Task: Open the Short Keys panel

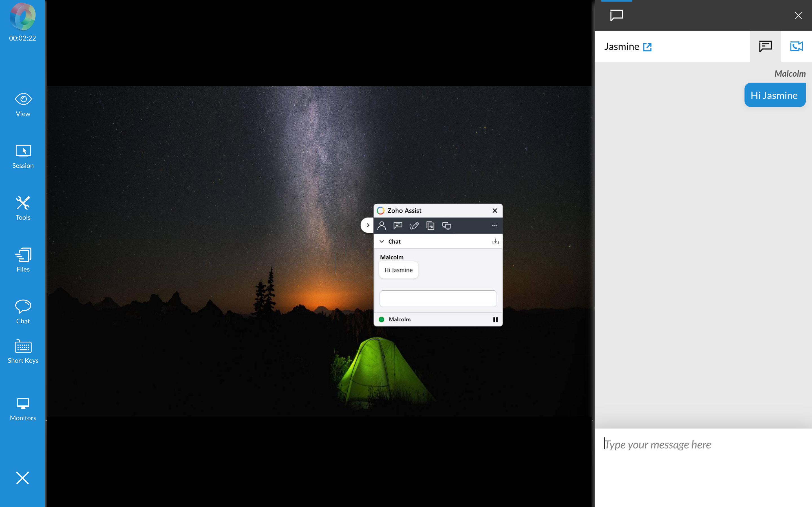Action: pos(23,351)
